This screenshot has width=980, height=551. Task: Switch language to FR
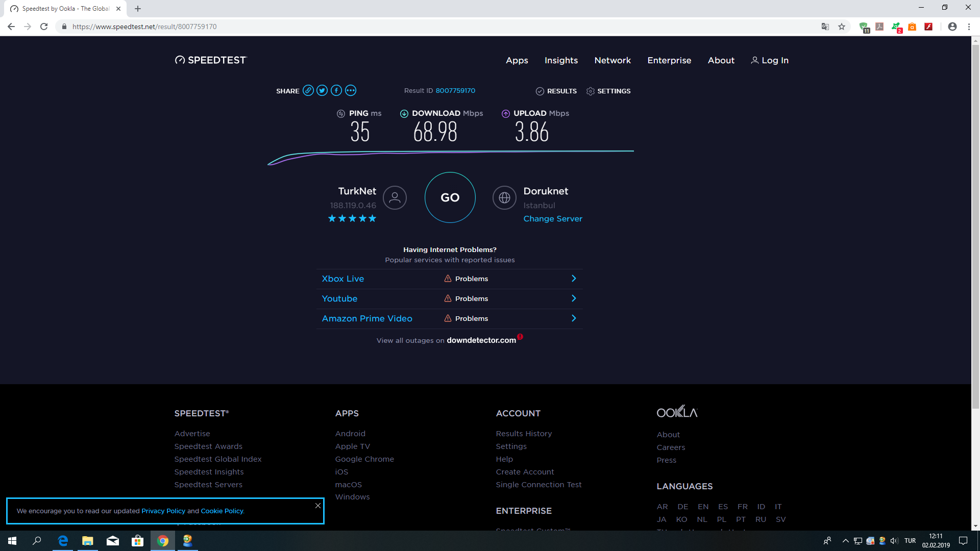click(x=743, y=507)
